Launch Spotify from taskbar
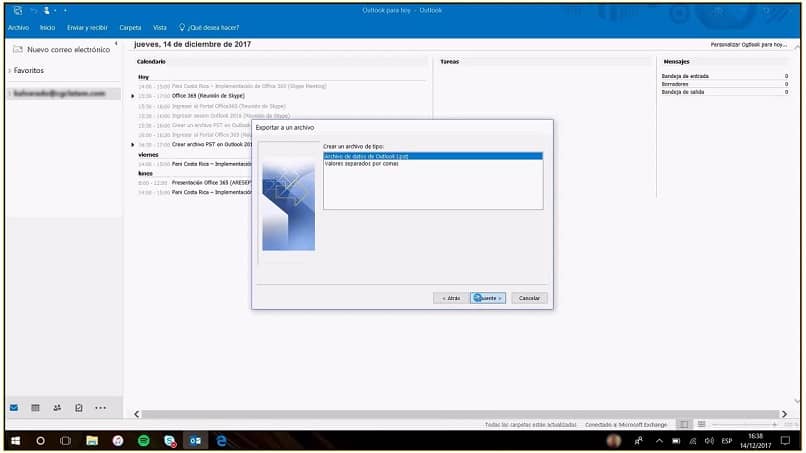This screenshot has width=806, height=453. 144,441
